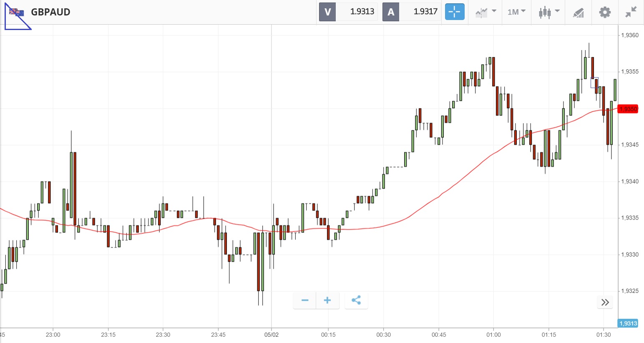Click the GBPAUD instrument name

coord(50,12)
